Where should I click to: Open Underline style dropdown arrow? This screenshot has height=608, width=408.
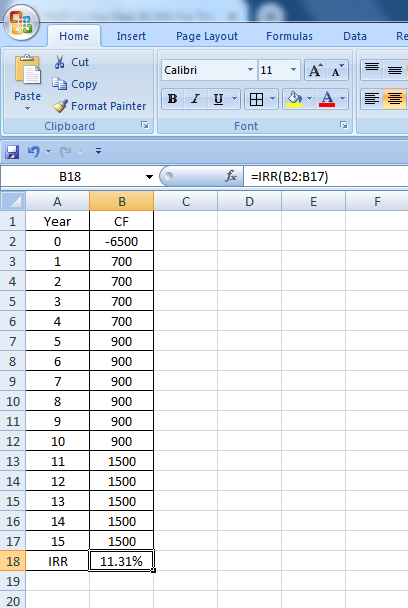point(234,99)
